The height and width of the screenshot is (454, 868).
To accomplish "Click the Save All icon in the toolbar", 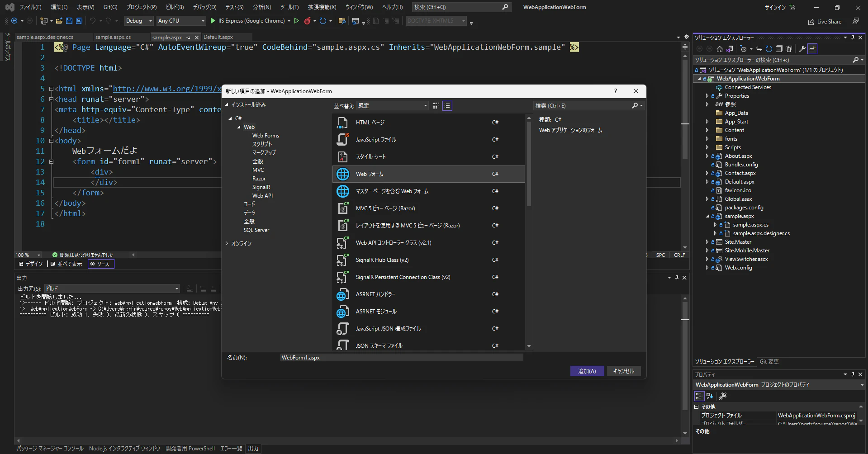I will 79,21.
